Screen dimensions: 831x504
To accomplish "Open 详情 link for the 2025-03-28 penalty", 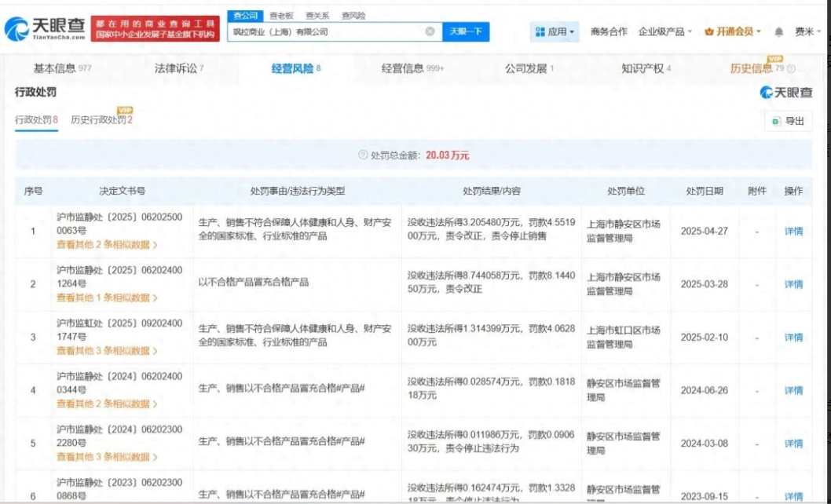I will pos(793,284).
